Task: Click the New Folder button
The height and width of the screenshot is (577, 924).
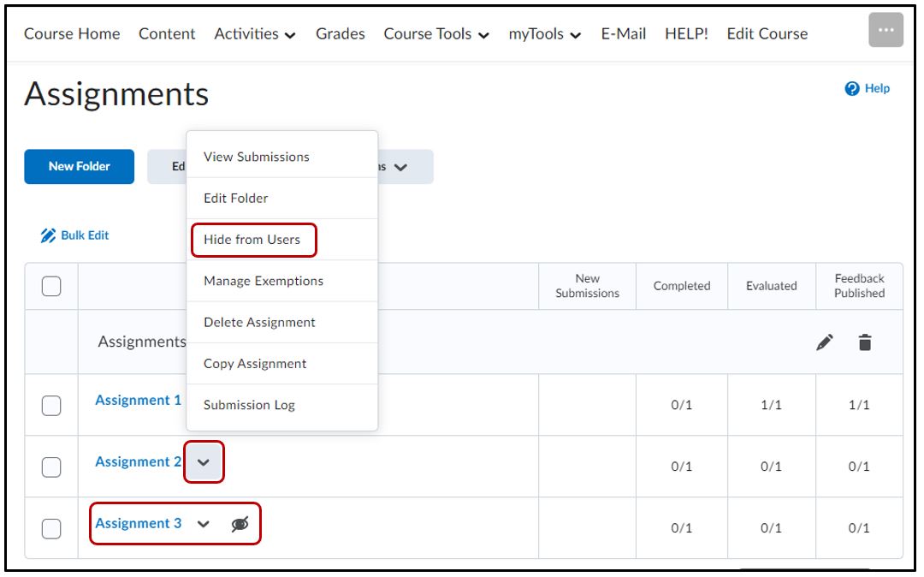Action: click(79, 167)
